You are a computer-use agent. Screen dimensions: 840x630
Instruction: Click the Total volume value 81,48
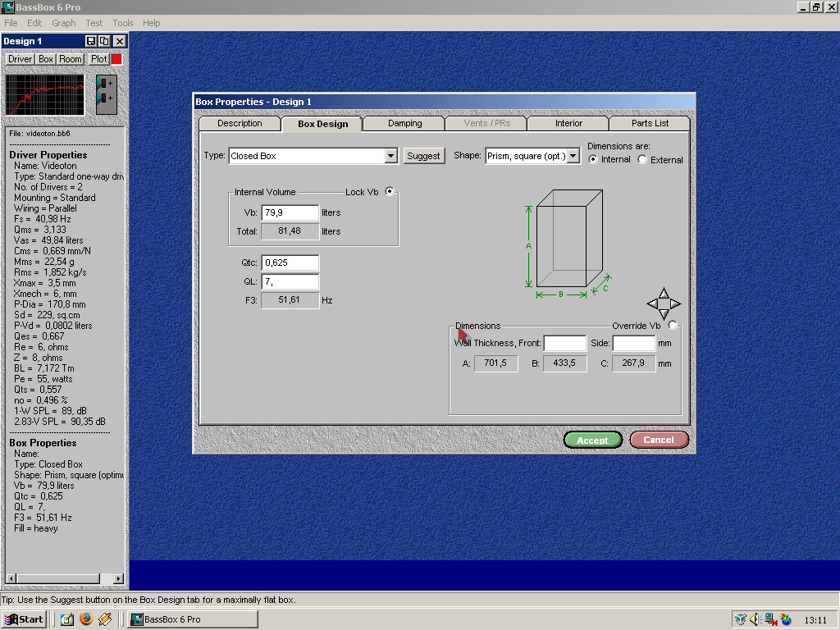coord(290,231)
